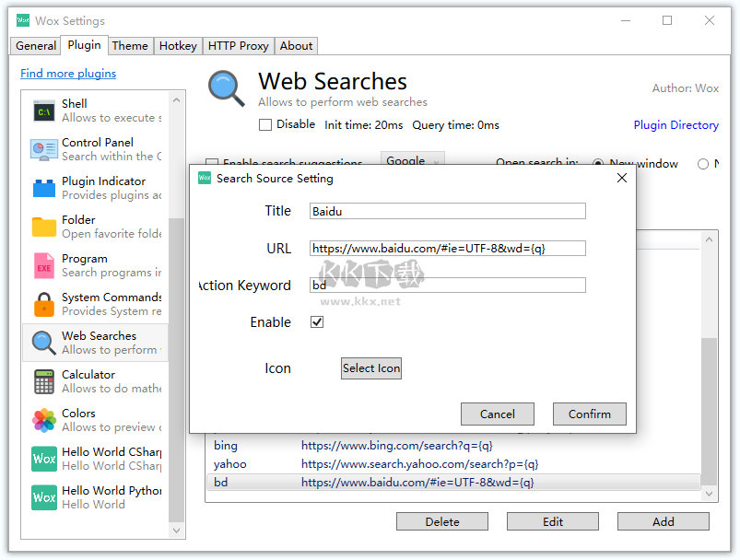Click the Add button
740x560 pixels.
click(x=664, y=521)
